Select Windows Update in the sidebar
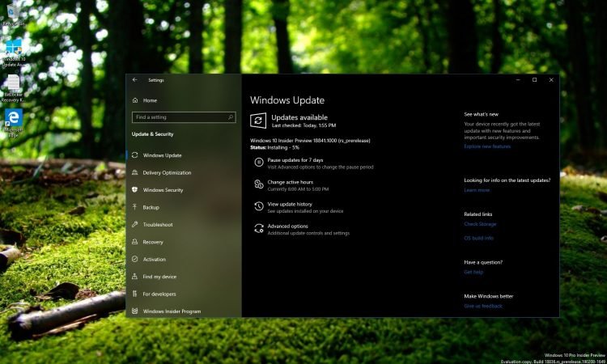607x364 pixels. [x=162, y=155]
